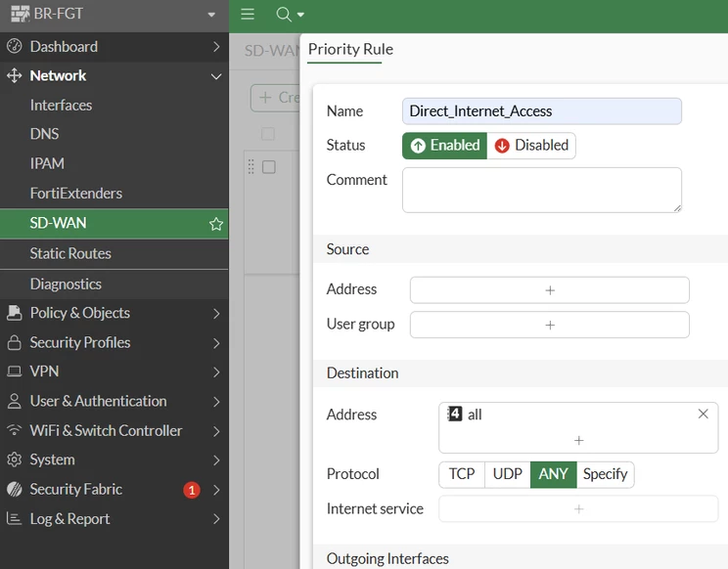Click the row drag handle icon
Viewport: 728px width, 569px height.
251,166
